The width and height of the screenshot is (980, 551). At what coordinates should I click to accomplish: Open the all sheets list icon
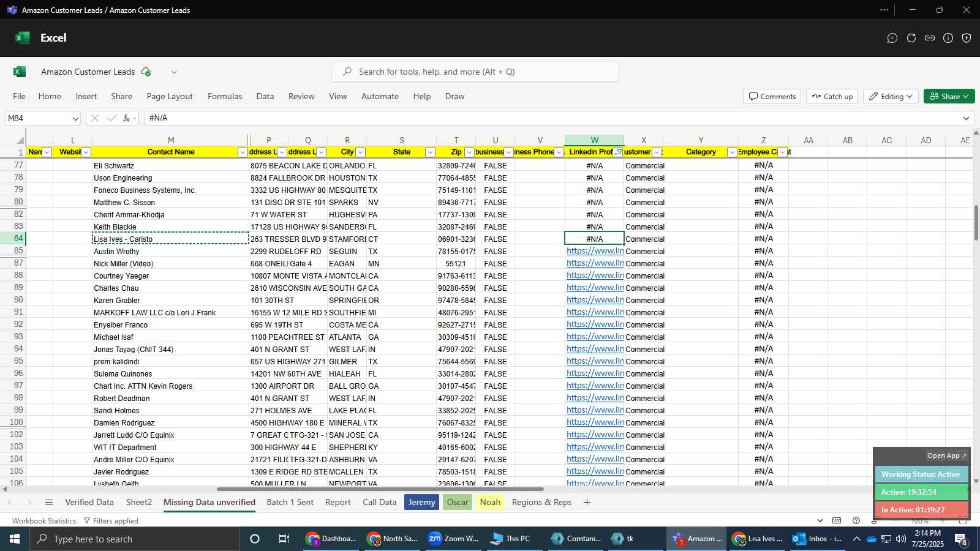[49, 503]
